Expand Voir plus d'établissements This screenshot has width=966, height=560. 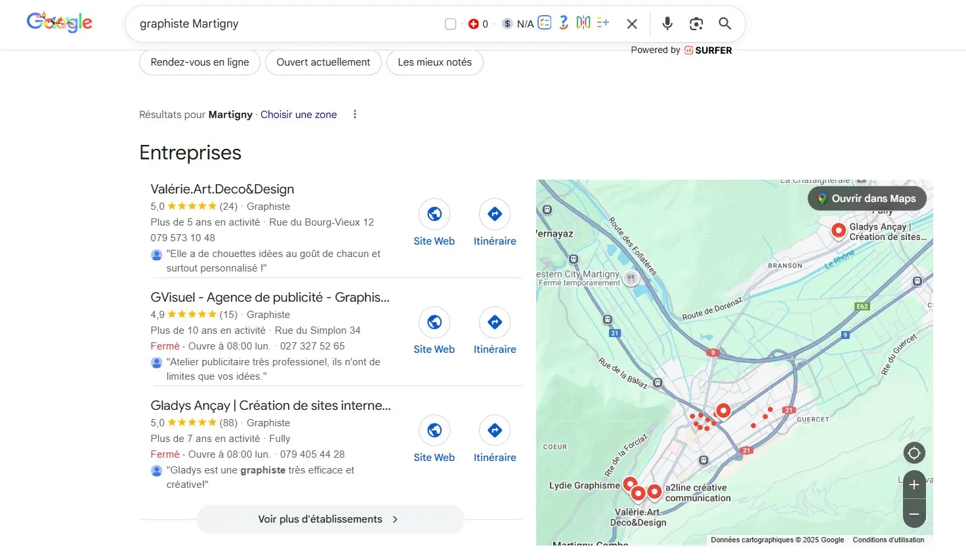[x=329, y=519]
